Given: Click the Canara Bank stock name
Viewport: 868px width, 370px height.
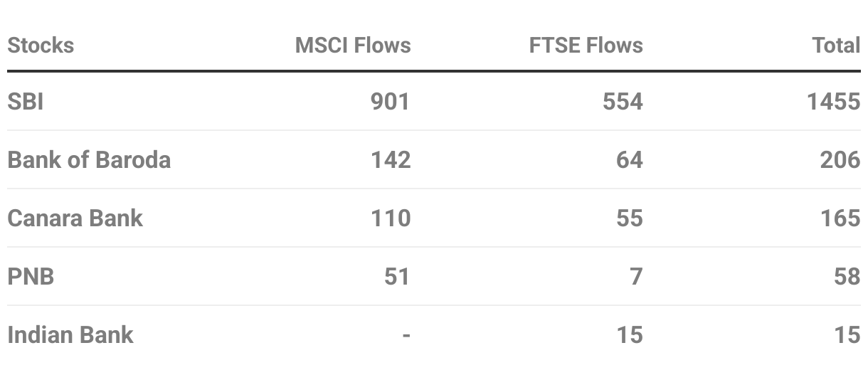Looking at the screenshot, I should [x=75, y=218].
